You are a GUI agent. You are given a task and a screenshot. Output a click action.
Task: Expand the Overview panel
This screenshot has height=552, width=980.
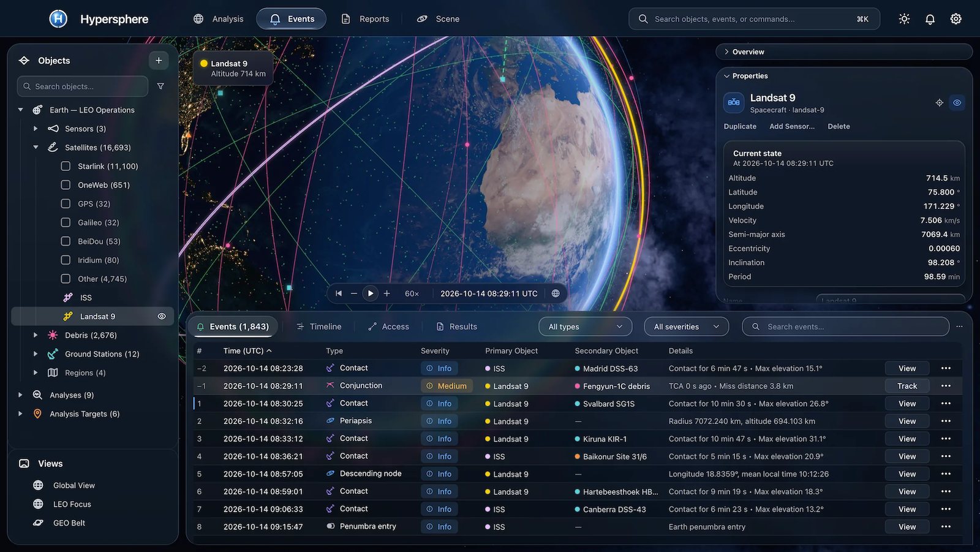click(844, 51)
